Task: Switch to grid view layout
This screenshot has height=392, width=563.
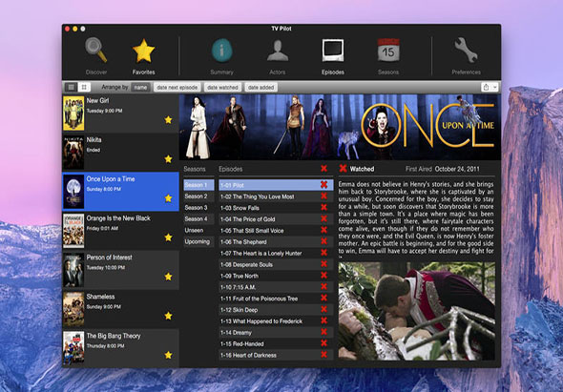Action: [x=84, y=87]
